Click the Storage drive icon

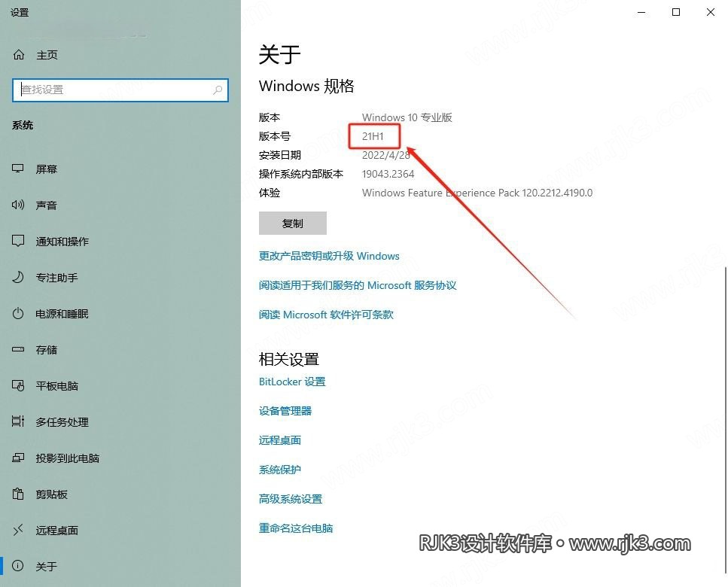point(17,349)
